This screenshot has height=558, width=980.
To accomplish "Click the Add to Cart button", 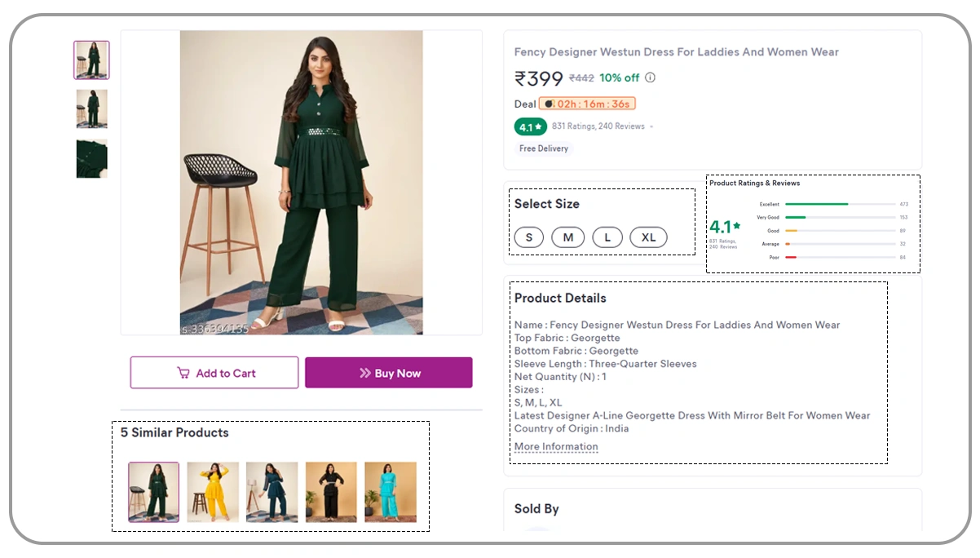I will (214, 372).
